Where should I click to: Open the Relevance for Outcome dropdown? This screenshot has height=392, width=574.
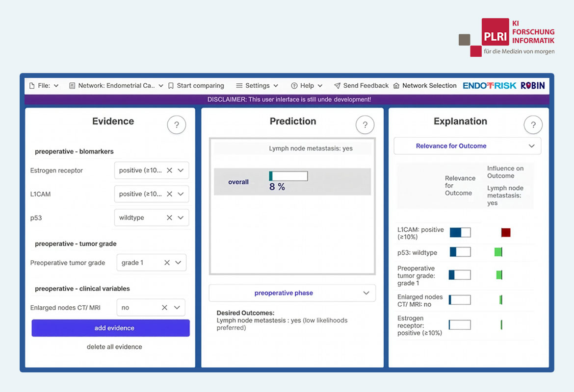click(467, 146)
